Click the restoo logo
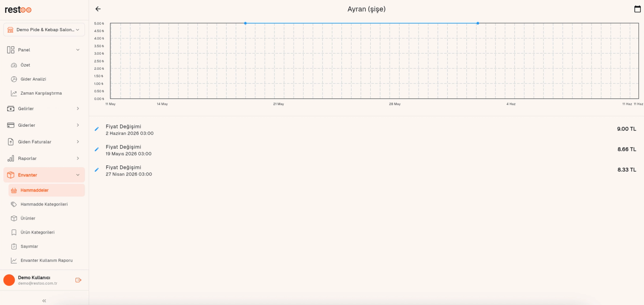Viewport: 644px width, 305px height. click(x=18, y=10)
